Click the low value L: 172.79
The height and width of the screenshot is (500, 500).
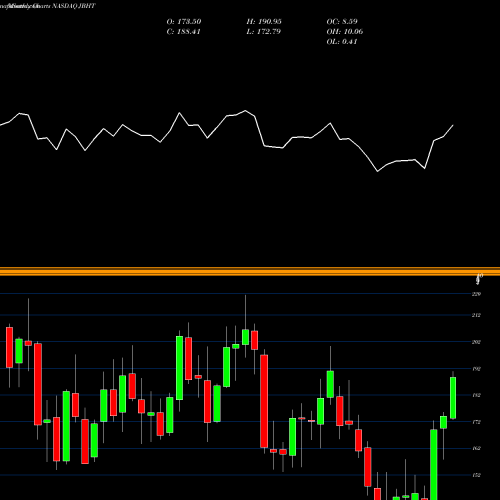(x=263, y=31)
